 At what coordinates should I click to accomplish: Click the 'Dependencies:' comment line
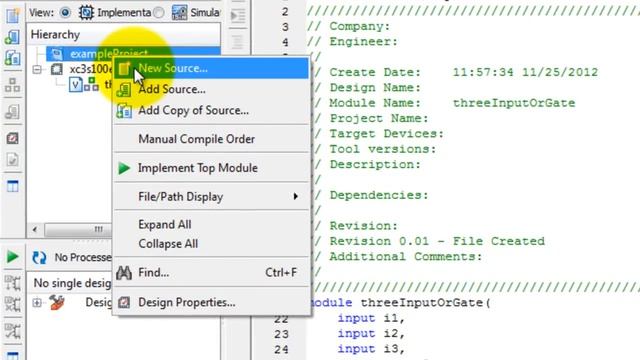(371, 195)
